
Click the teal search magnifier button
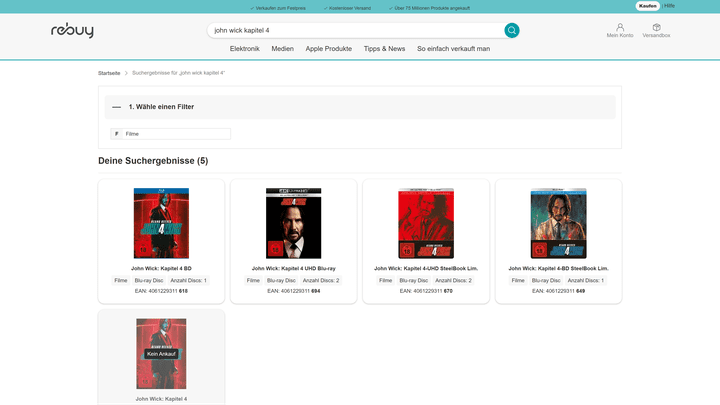click(x=512, y=30)
